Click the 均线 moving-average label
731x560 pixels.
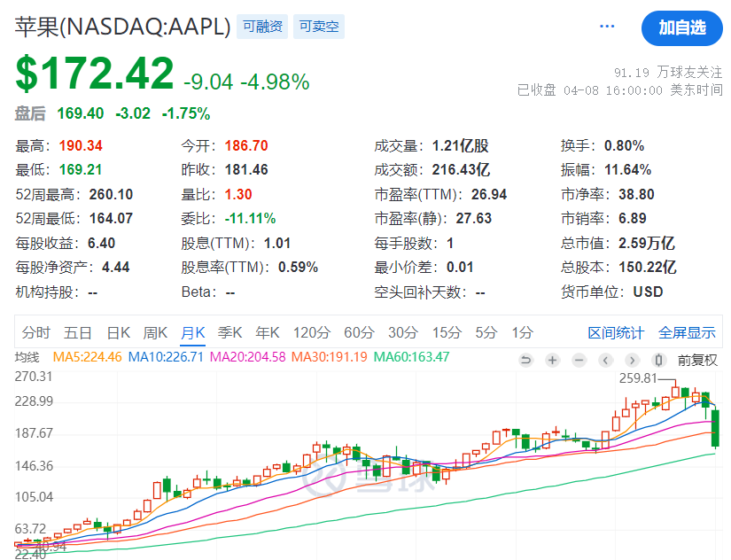tap(27, 358)
